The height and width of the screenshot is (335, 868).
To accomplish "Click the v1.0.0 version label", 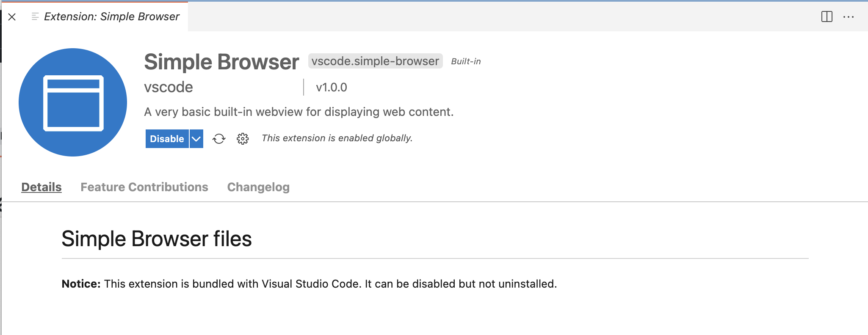I will pyautogui.click(x=332, y=87).
